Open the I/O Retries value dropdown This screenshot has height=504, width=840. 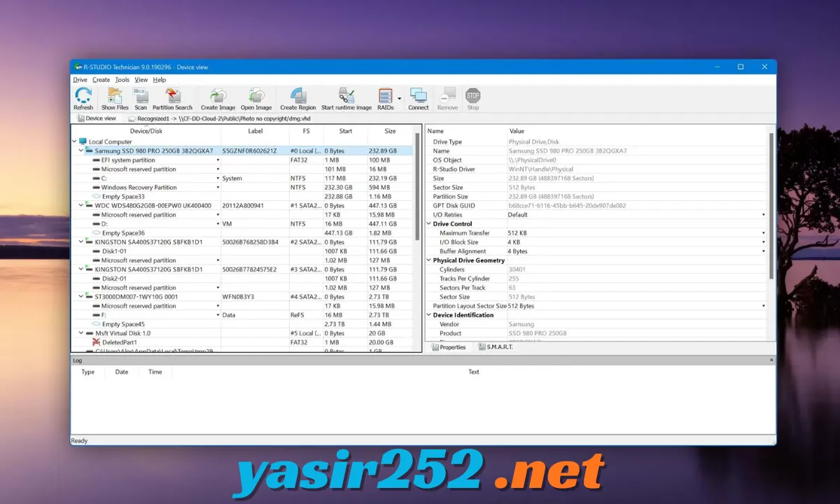763,215
